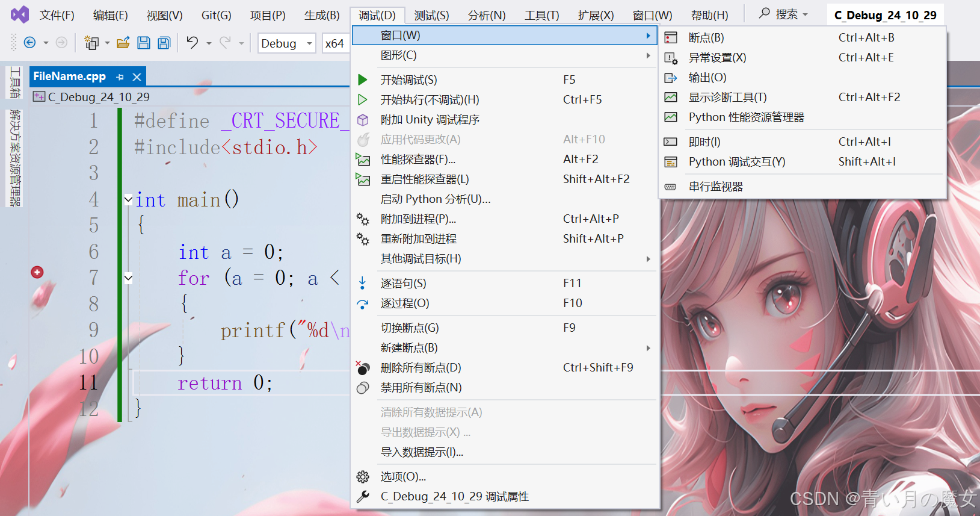Click the wrench icon for debug properties
This screenshot has width=980, height=516.
coord(363,497)
